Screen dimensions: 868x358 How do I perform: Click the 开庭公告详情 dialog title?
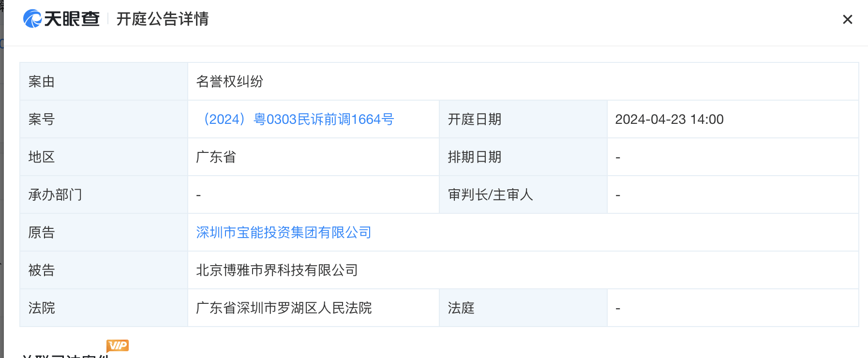pos(163,19)
